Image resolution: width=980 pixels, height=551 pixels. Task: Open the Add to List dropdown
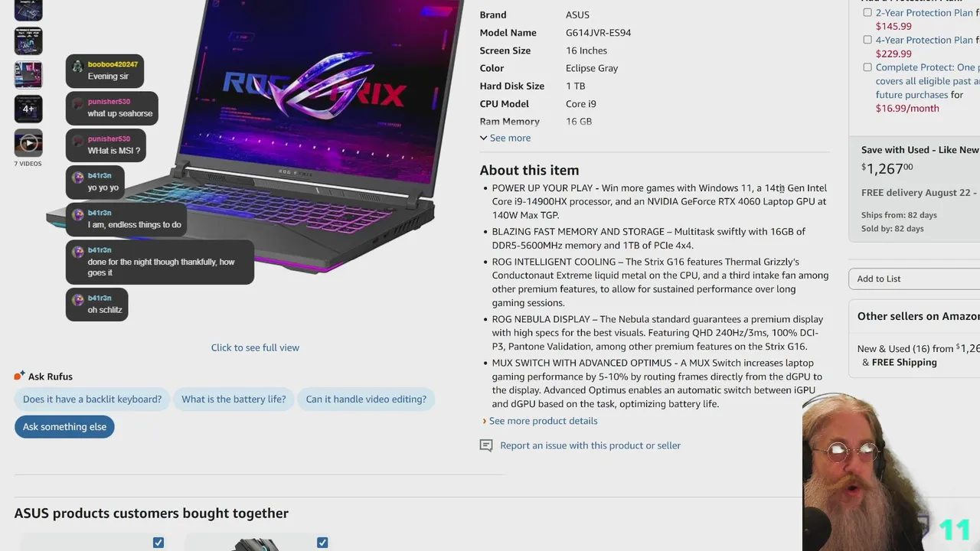(x=914, y=279)
